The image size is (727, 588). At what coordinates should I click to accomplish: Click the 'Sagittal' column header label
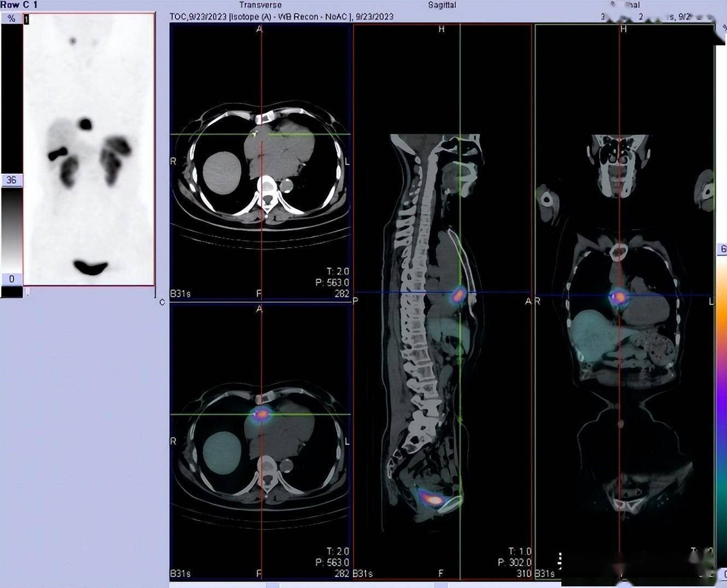(442, 5)
